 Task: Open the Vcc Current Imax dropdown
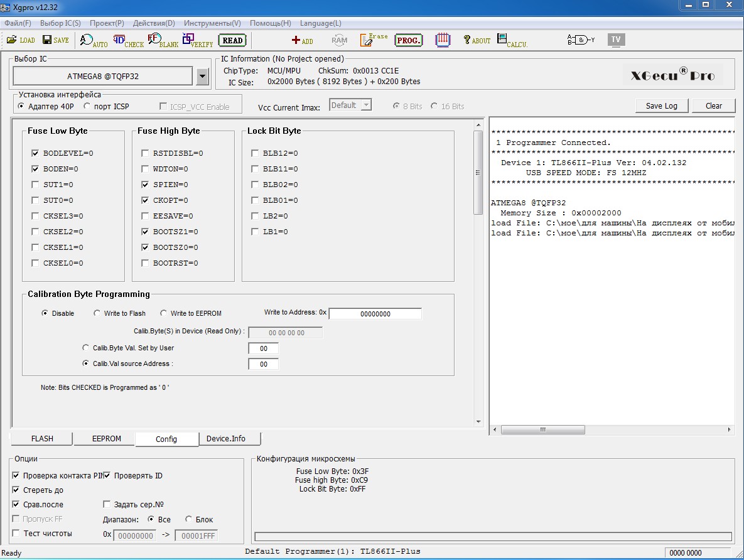pyautogui.click(x=366, y=105)
